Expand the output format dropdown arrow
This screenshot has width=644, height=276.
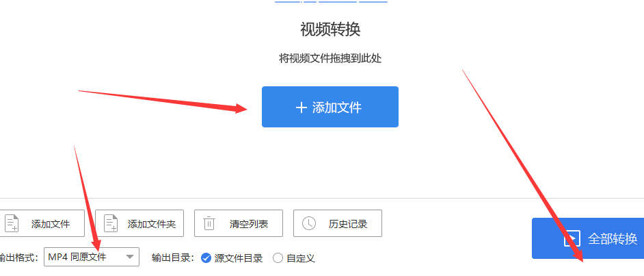tap(129, 257)
